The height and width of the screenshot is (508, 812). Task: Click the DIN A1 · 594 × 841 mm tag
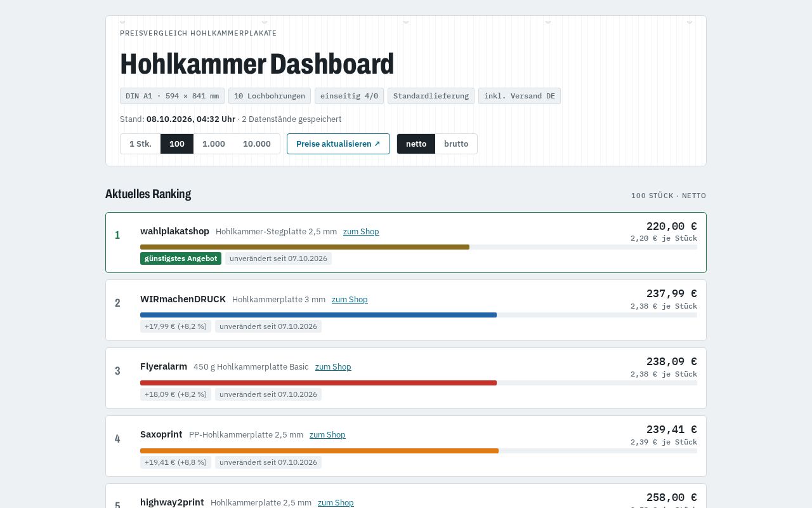pos(172,96)
